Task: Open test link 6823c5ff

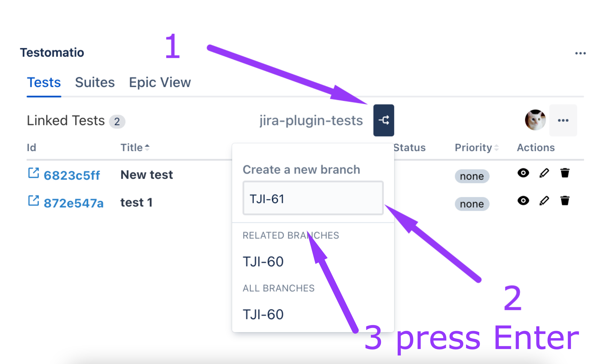Action: pos(72,175)
